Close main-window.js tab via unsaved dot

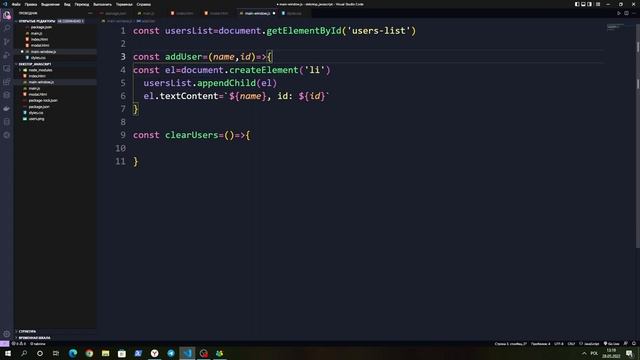(x=274, y=13)
